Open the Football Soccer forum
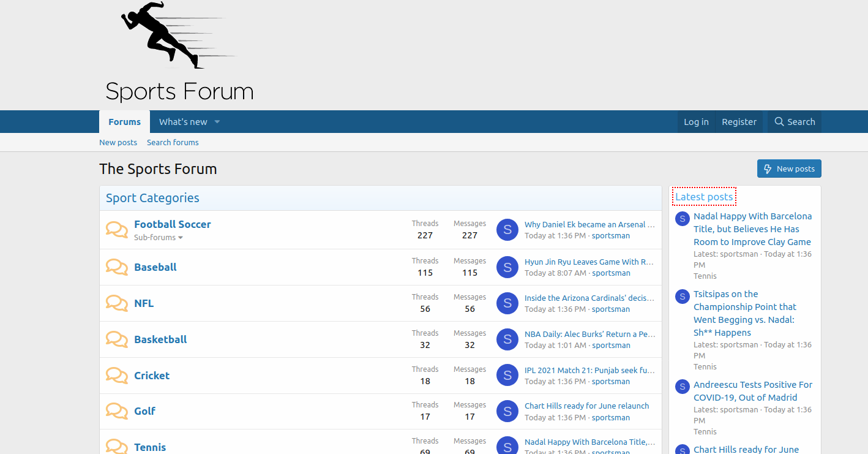This screenshot has height=454, width=868. 173,224
